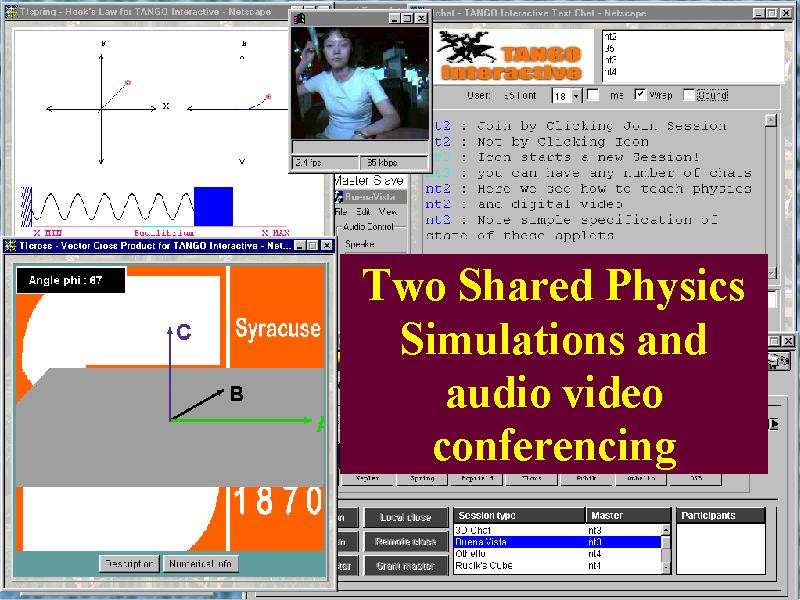This screenshot has width=800, height=600.
Task: Select the Buena Vista session row
Action: pyautogui.click(x=557, y=542)
